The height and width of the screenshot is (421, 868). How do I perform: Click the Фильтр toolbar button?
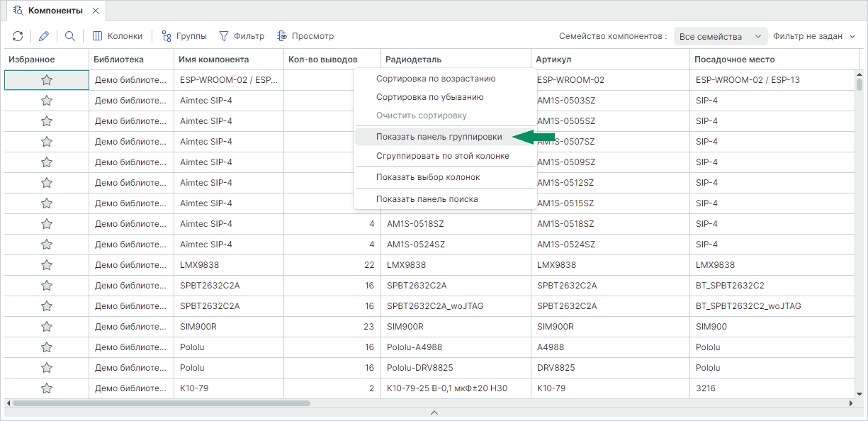242,36
